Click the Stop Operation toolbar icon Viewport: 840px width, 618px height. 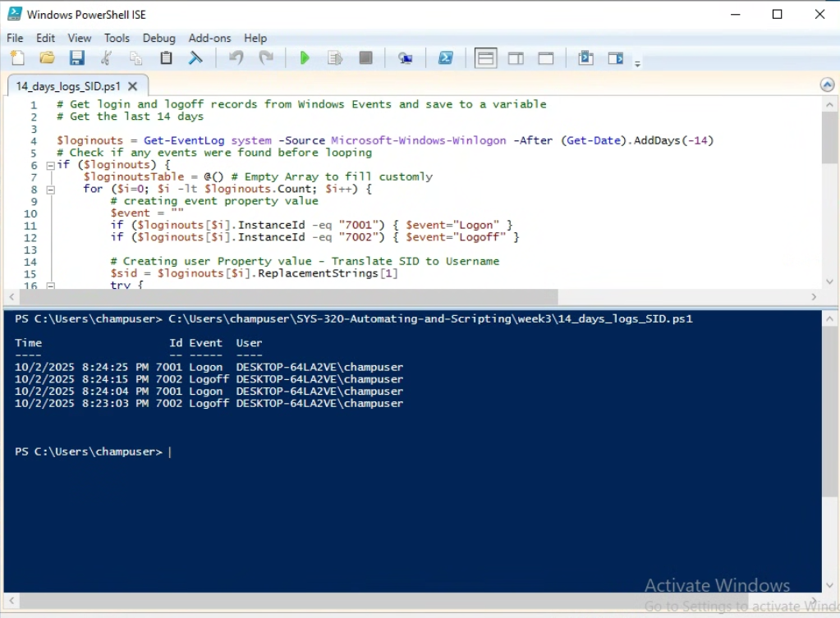coord(365,58)
